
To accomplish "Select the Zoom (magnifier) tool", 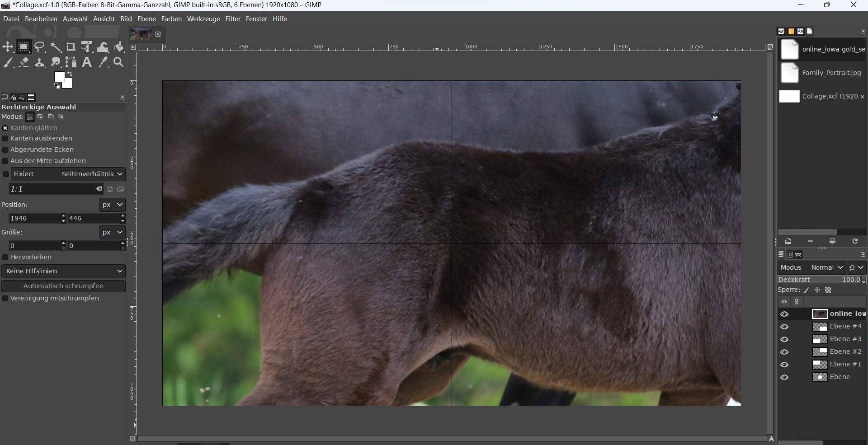I will [118, 63].
